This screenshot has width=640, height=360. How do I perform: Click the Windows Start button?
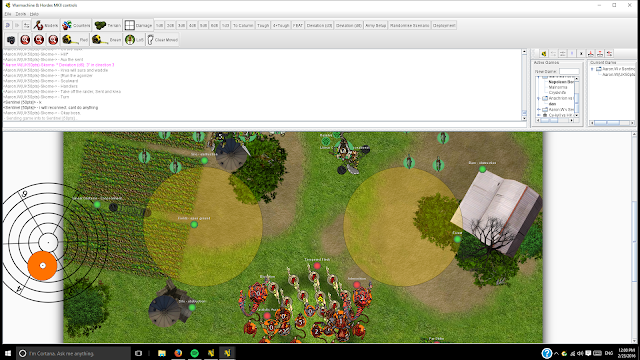tap(8, 353)
